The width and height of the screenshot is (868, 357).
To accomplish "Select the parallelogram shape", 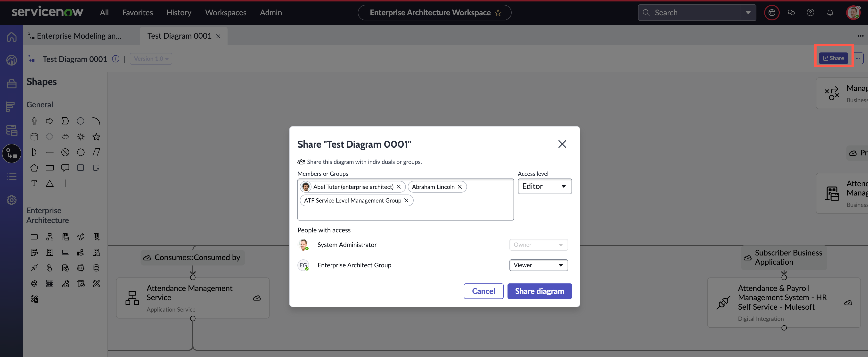I will click(96, 152).
